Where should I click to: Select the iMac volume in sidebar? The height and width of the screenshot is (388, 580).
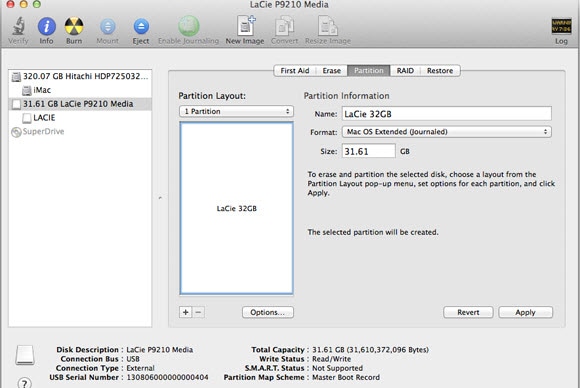(80, 90)
